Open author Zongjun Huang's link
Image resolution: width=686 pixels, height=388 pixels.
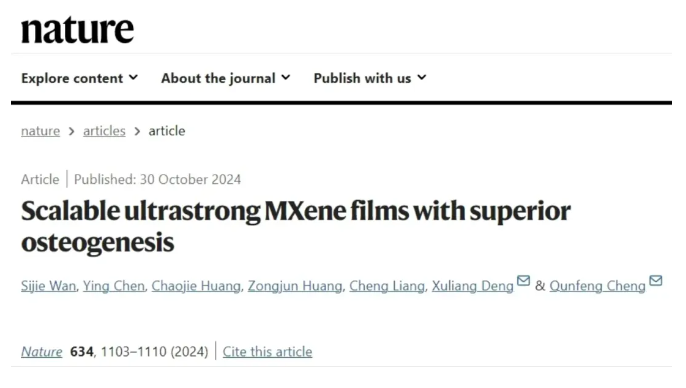pos(295,286)
